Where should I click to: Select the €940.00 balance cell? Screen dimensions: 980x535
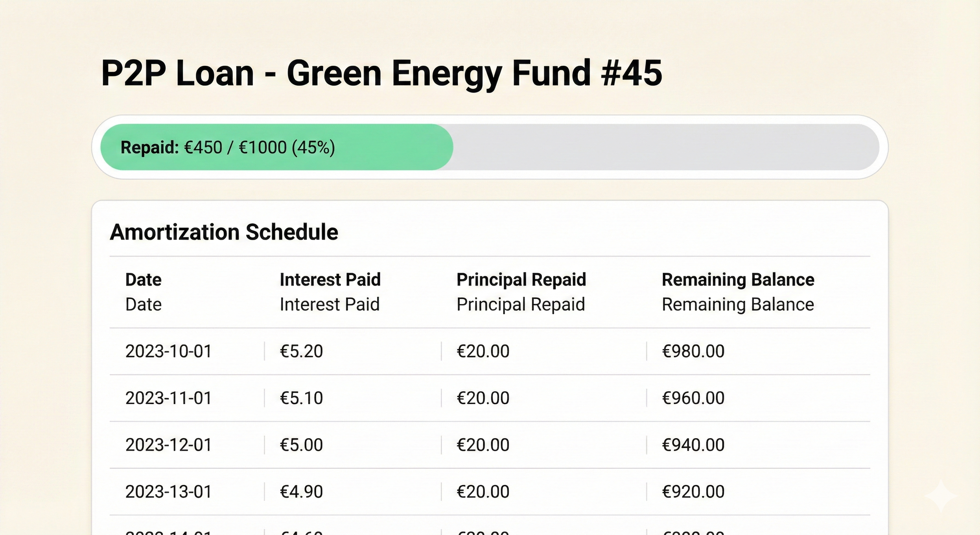[x=693, y=445]
